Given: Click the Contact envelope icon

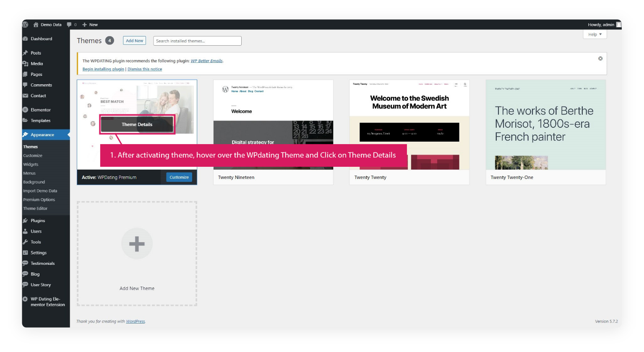Looking at the screenshot, I should coord(25,96).
